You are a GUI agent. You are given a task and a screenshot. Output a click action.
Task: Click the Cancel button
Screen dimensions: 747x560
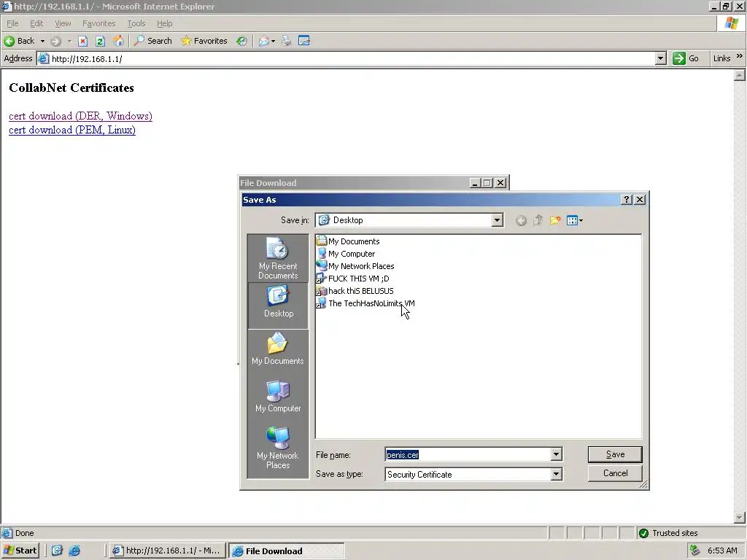615,473
